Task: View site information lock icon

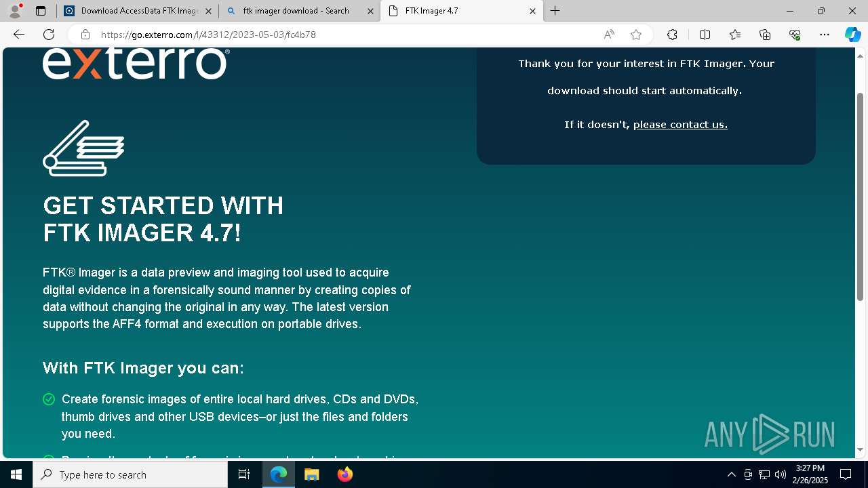Action: click(x=85, y=35)
